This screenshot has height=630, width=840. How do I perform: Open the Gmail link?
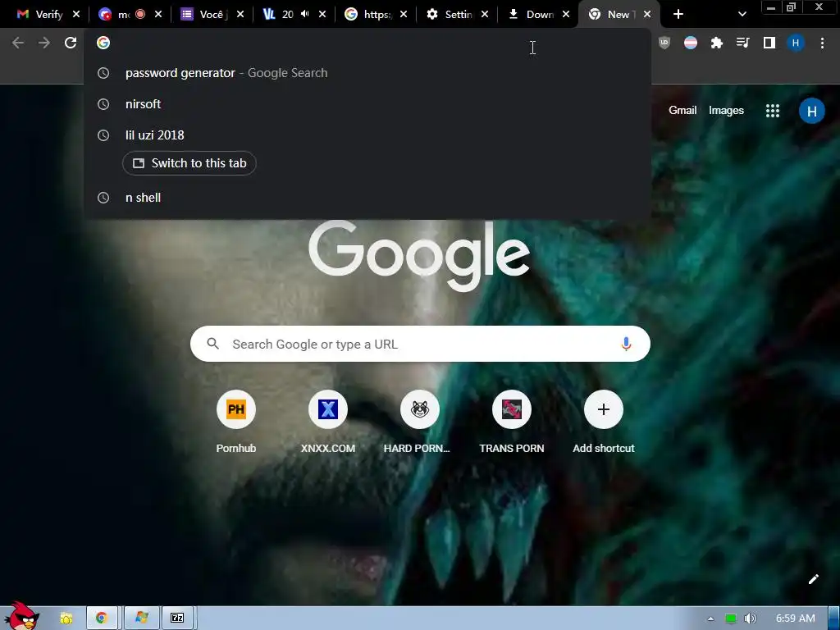[682, 111]
